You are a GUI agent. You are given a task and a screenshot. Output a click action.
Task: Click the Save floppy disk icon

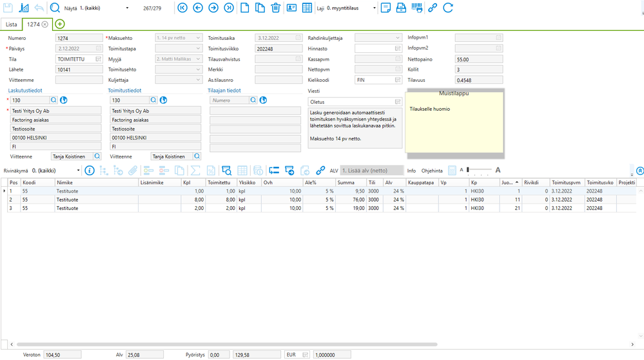[x=8, y=7]
